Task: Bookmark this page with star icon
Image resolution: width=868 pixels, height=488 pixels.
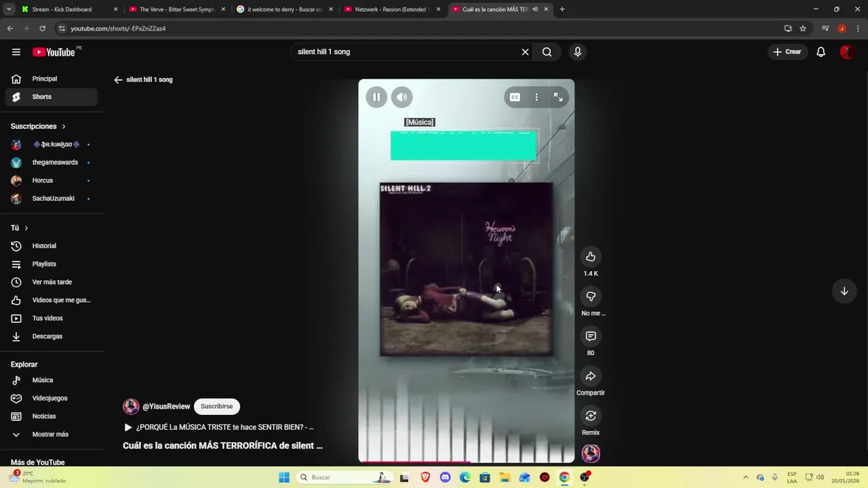Action: coord(803,28)
